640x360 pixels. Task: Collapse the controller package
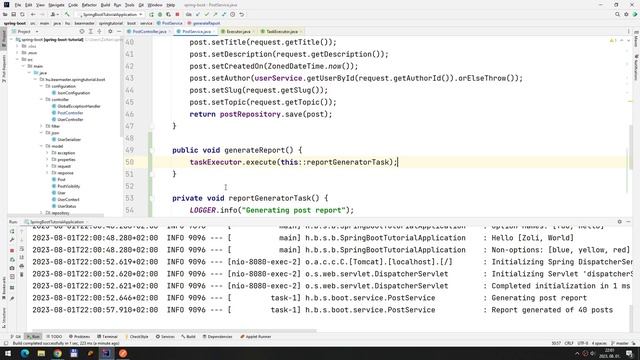(41, 100)
